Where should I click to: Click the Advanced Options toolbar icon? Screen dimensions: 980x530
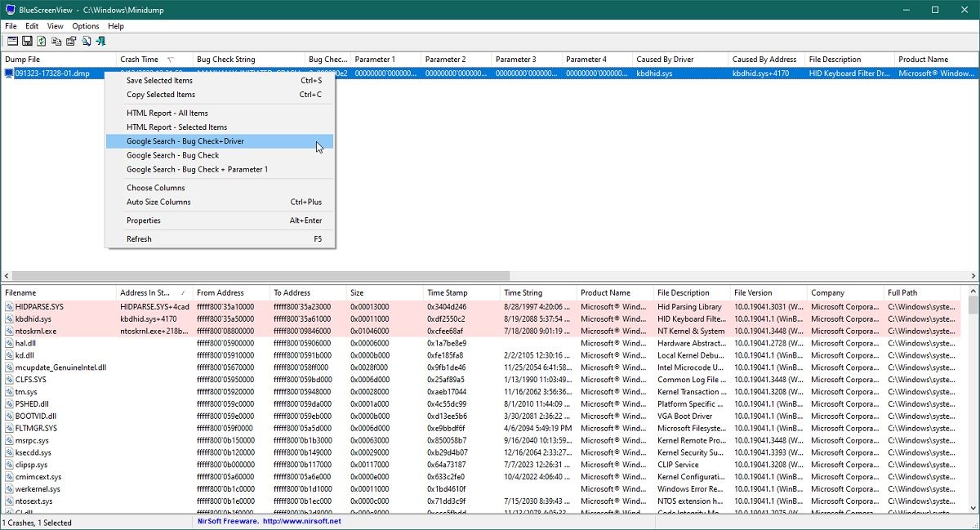(12, 41)
